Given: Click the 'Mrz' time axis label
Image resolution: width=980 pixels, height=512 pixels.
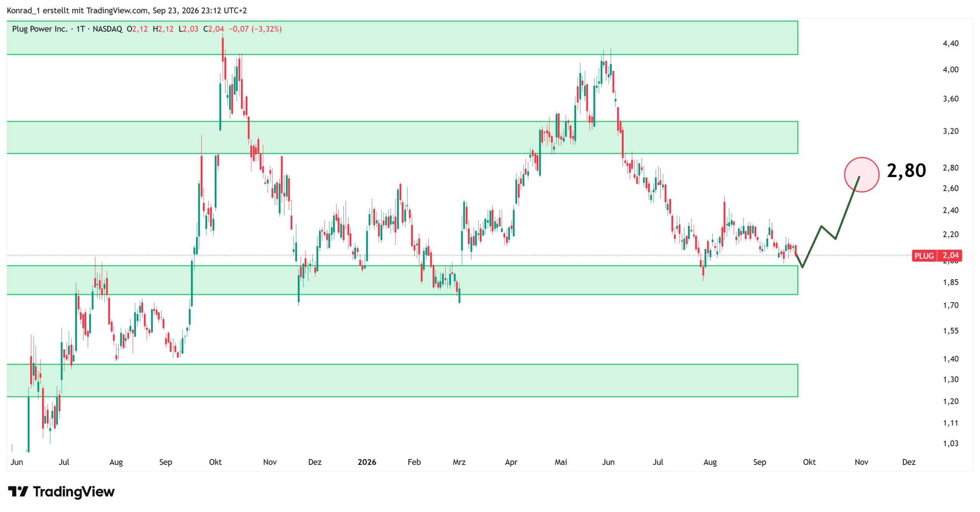Looking at the screenshot, I should click(459, 462).
